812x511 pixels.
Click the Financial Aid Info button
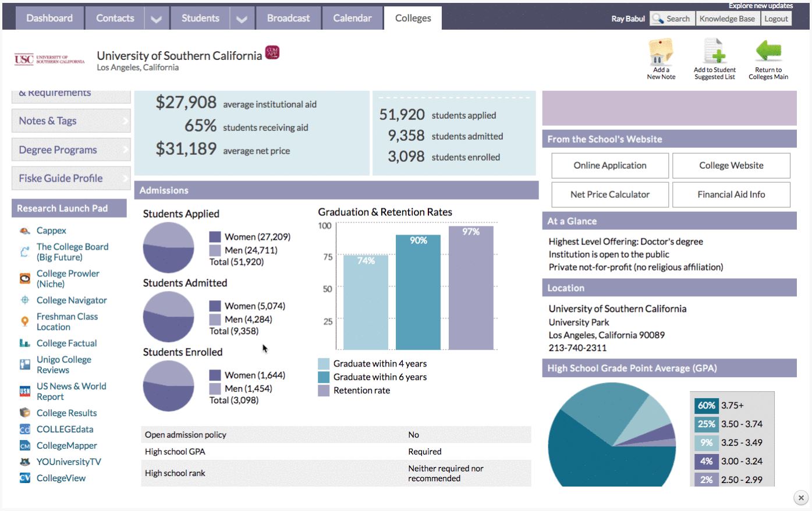[731, 194]
